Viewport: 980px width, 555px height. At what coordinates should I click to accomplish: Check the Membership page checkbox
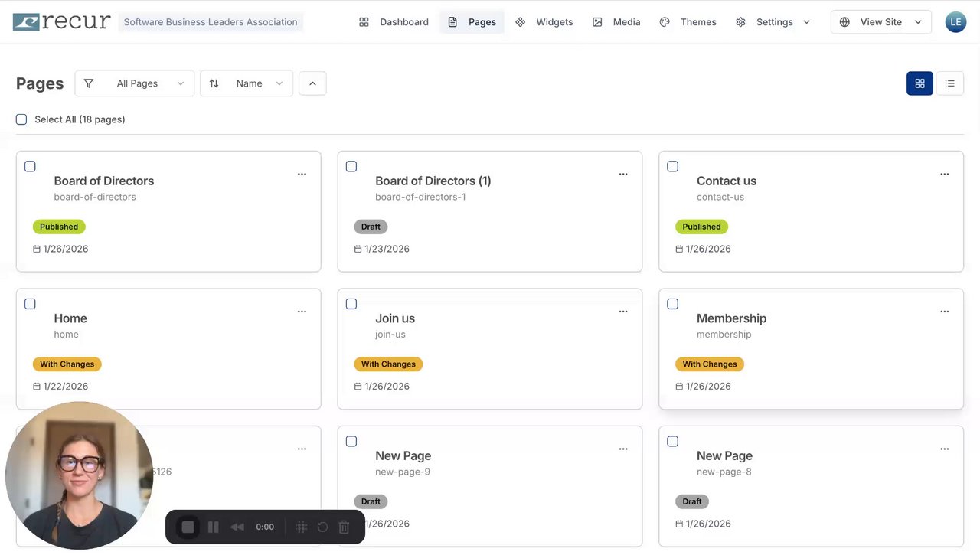coord(673,304)
